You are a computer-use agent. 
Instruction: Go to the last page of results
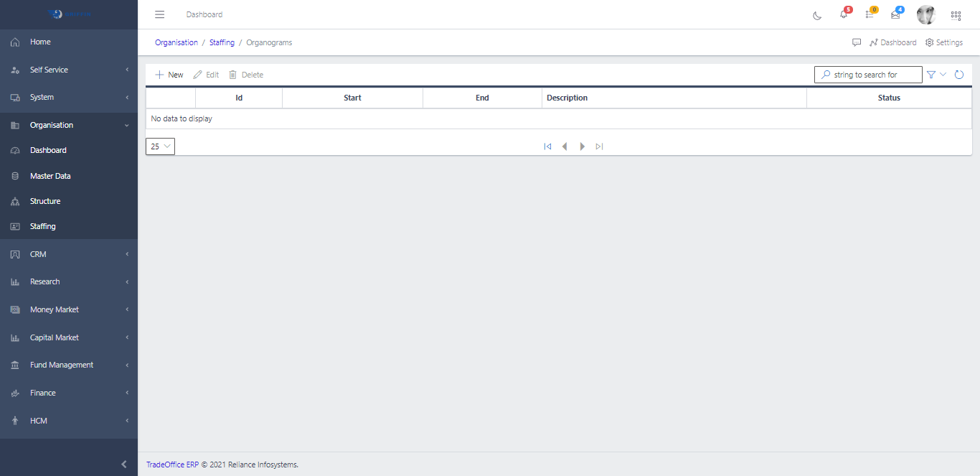[599, 146]
